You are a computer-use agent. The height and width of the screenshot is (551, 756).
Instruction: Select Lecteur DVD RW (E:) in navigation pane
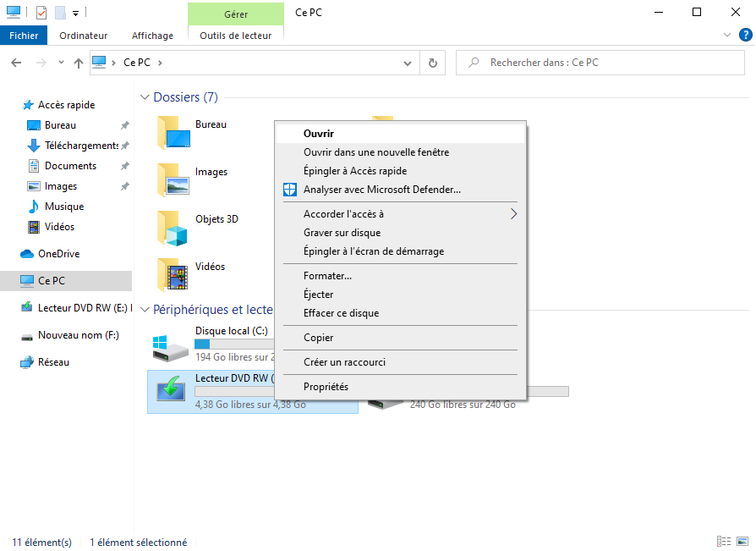point(76,307)
